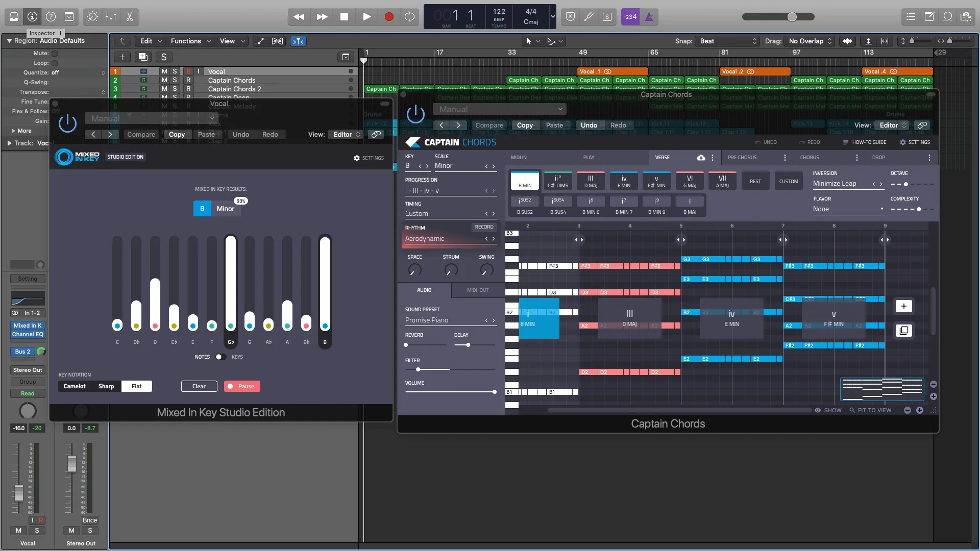Viewport: 980px width, 551px height.
Task: Expand the More disclosure triangle
Action: [14, 131]
